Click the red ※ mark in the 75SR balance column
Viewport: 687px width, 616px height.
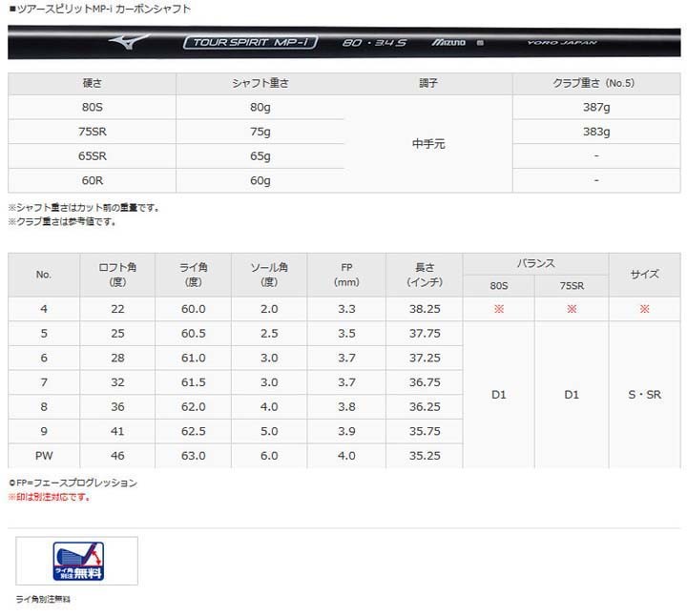(572, 309)
